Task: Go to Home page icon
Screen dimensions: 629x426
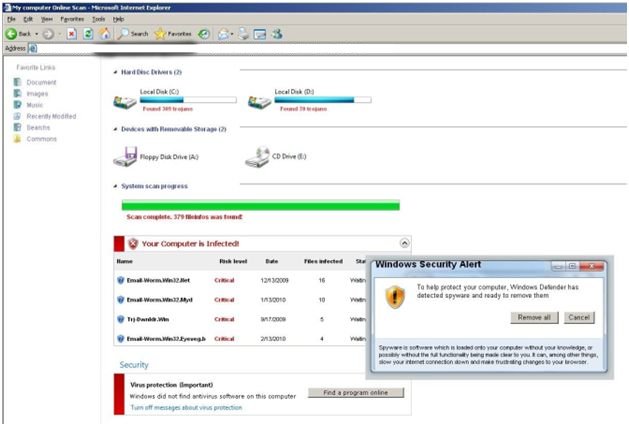Action: (x=104, y=33)
